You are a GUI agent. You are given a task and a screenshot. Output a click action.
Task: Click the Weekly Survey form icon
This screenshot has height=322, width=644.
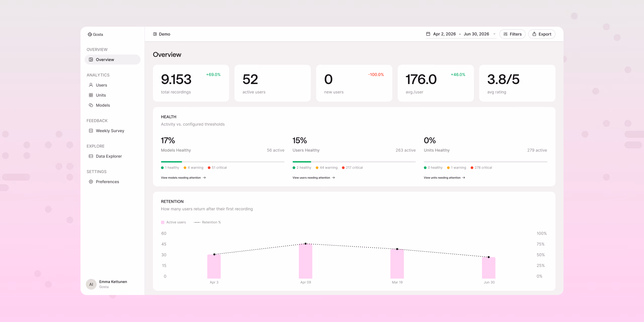point(91,131)
